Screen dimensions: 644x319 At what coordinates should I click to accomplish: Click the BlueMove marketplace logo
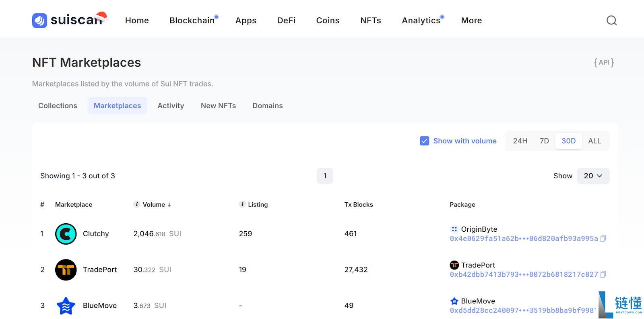66,306
